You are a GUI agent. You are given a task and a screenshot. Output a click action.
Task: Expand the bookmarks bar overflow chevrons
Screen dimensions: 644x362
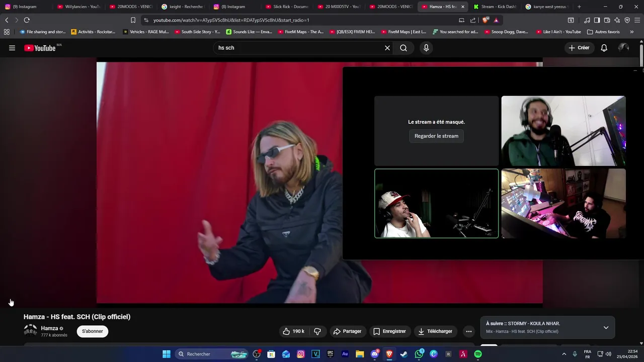(632, 32)
